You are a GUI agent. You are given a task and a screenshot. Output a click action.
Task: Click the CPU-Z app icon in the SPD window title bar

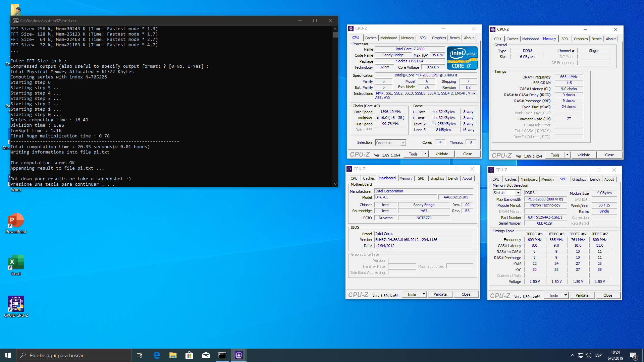point(491,170)
